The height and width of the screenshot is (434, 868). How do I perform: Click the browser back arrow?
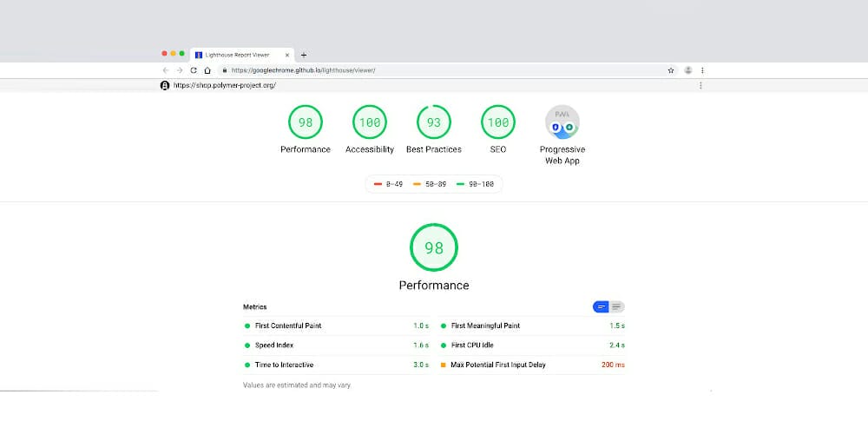[166, 70]
